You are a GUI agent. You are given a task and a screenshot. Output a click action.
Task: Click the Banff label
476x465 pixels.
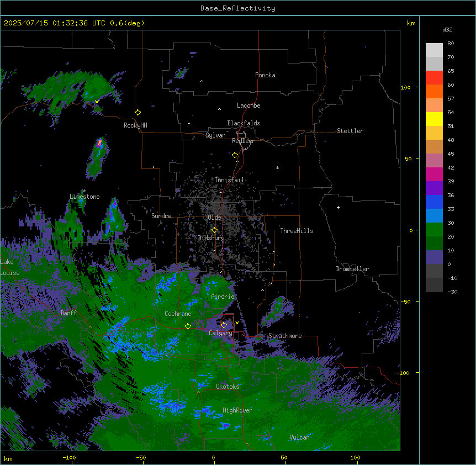pyautogui.click(x=68, y=313)
